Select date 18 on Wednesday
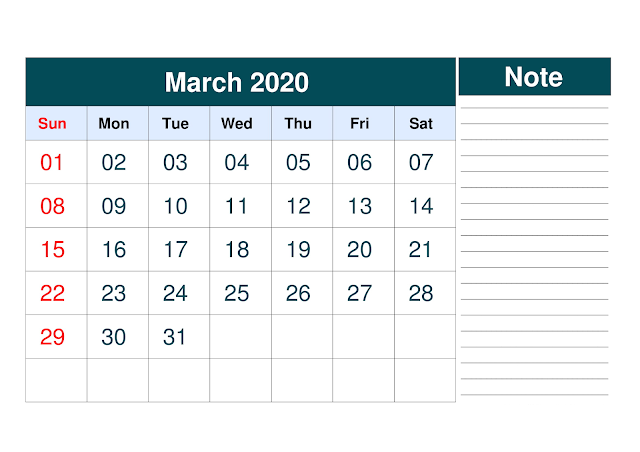This screenshot has height=452, width=640. coord(237,250)
